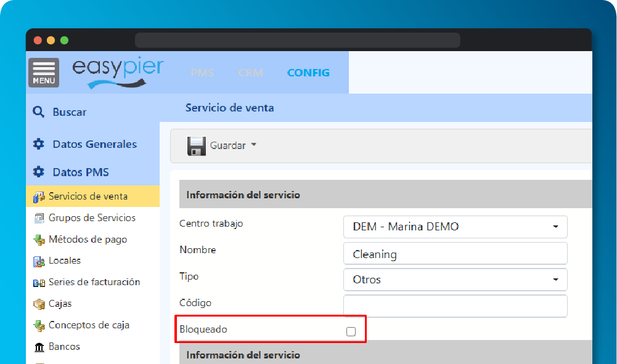This screenshot has width=617, height=364.
Task: Click the Cajas icon
Action: click(39, 304)
